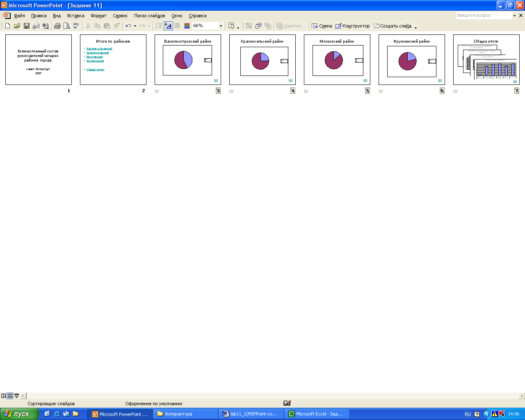Viewport: 525px width, 420px height.
Task: Click transition star icon under slide 4
Action: click(231, 91)
